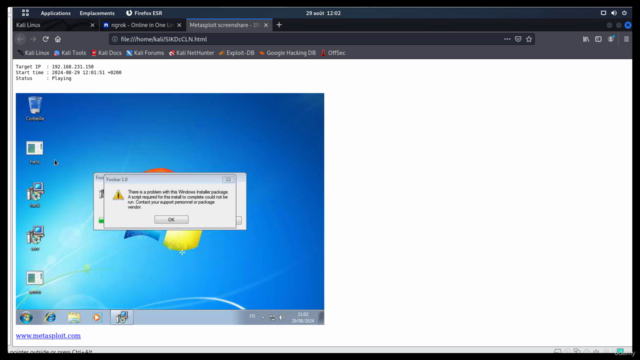
Task: Go to the Firefox home page
Action: 58,39
